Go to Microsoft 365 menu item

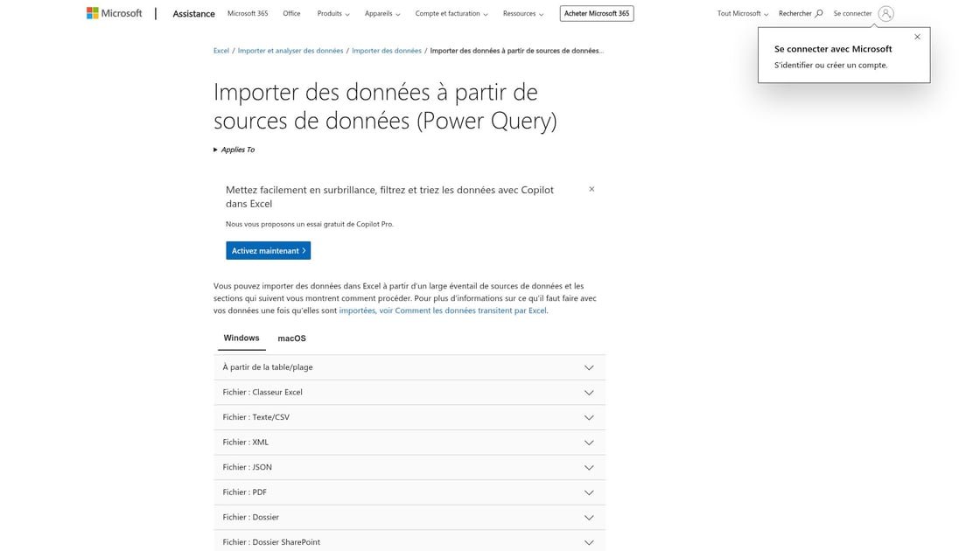click(248, 13)
